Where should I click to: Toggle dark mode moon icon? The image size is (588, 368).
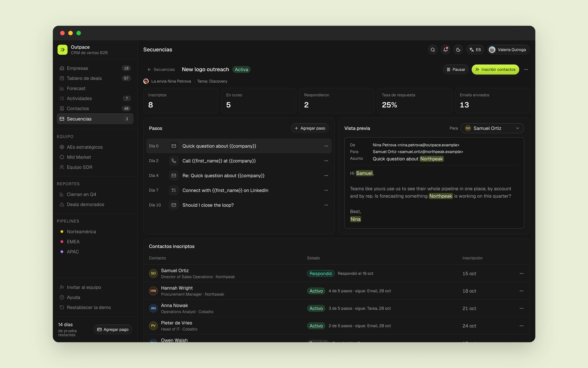pos(458,50)
